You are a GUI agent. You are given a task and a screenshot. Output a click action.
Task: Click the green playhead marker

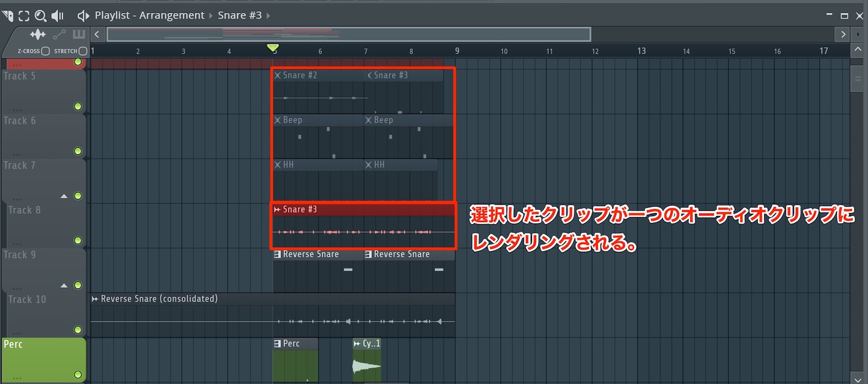point(273,47)
